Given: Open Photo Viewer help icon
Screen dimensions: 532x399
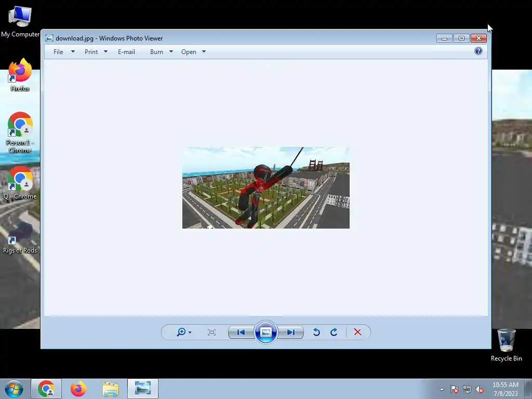Looking at the screenshot, I should pyautogui.click(x=478, y=51).
